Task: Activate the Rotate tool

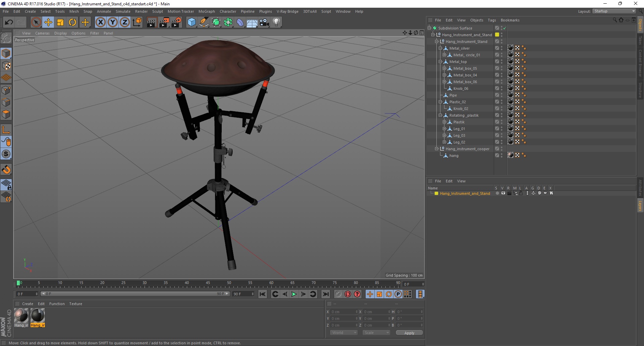Action: 72,22
